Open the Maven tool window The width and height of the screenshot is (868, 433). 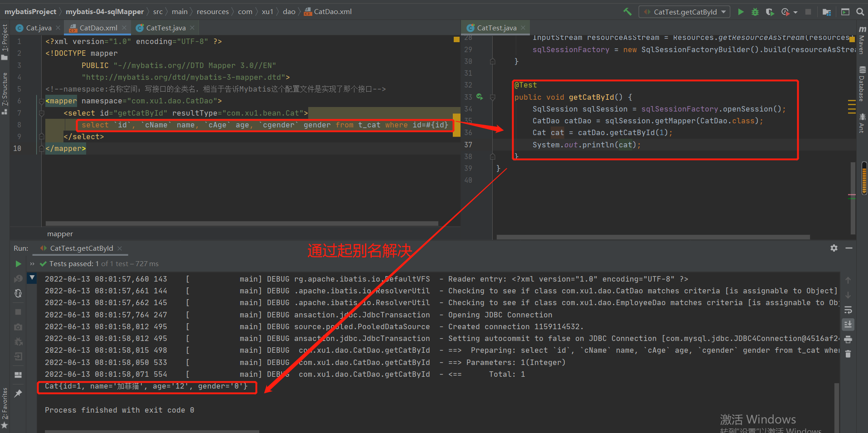(x=862, y=40)
